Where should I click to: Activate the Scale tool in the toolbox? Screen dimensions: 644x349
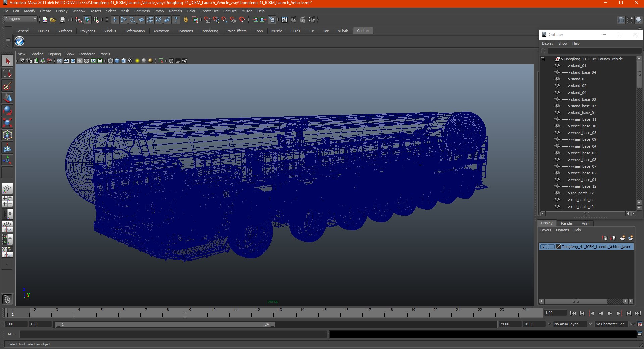(7, 123)
